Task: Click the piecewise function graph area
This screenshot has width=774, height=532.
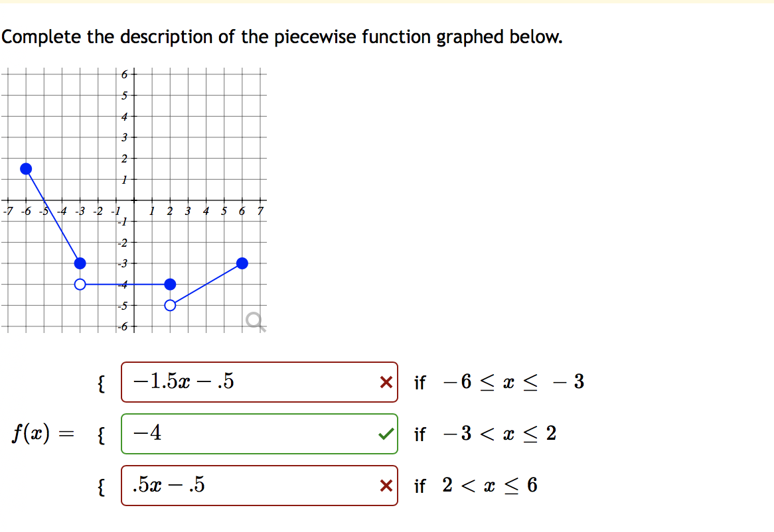Action: [133, 199]
